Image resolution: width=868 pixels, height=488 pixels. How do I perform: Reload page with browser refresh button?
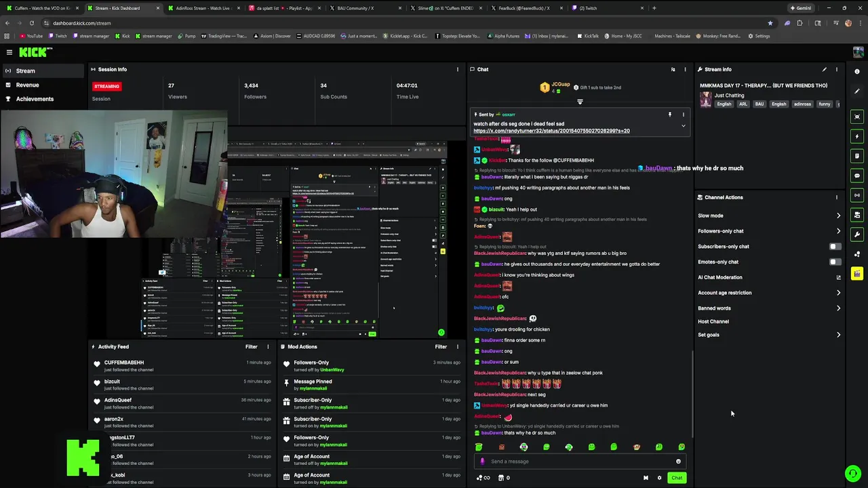pos(31,23)
